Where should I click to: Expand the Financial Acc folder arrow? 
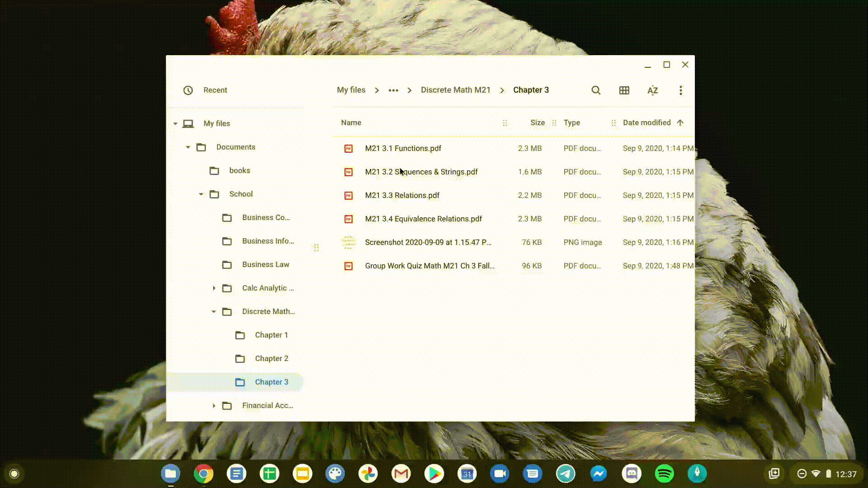point(214,406)
